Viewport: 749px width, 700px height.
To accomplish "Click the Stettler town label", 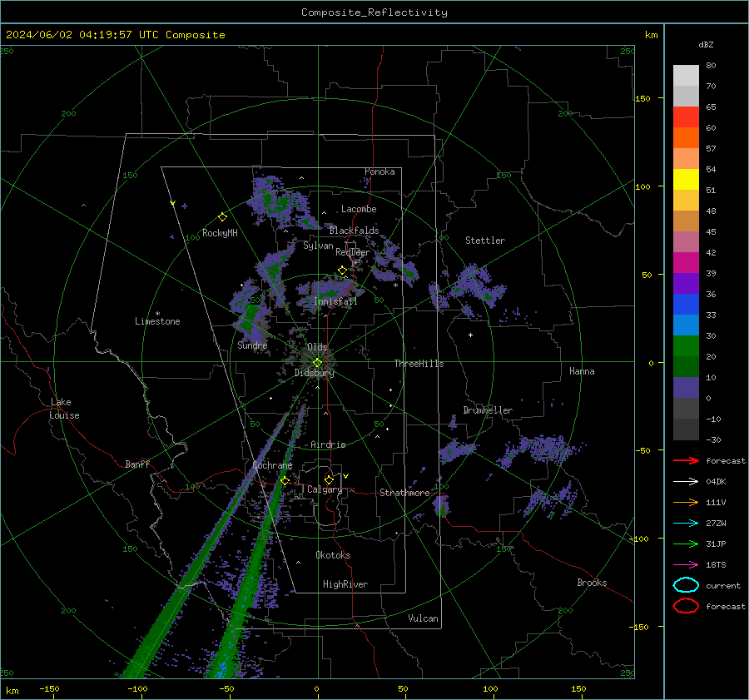I will [x=485, y=241].
